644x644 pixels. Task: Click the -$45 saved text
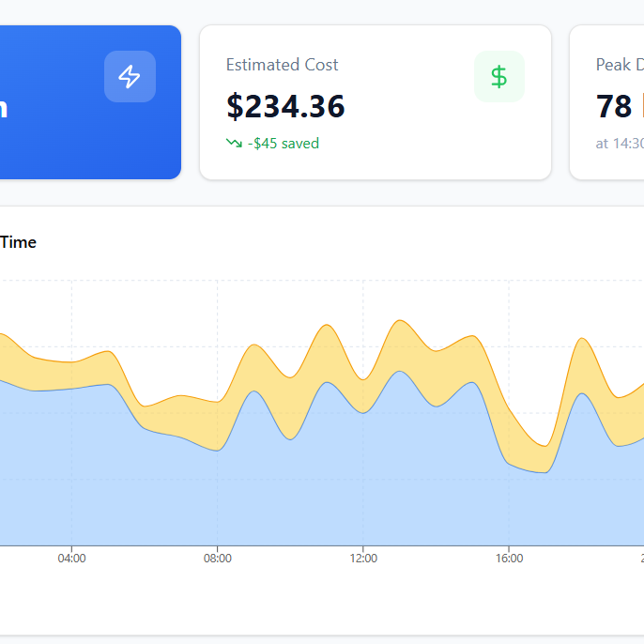pos(284,144)
